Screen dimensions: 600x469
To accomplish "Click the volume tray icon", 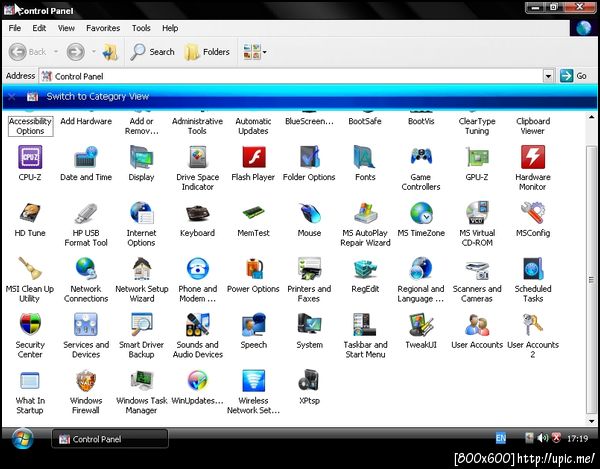I will (543, 438).
